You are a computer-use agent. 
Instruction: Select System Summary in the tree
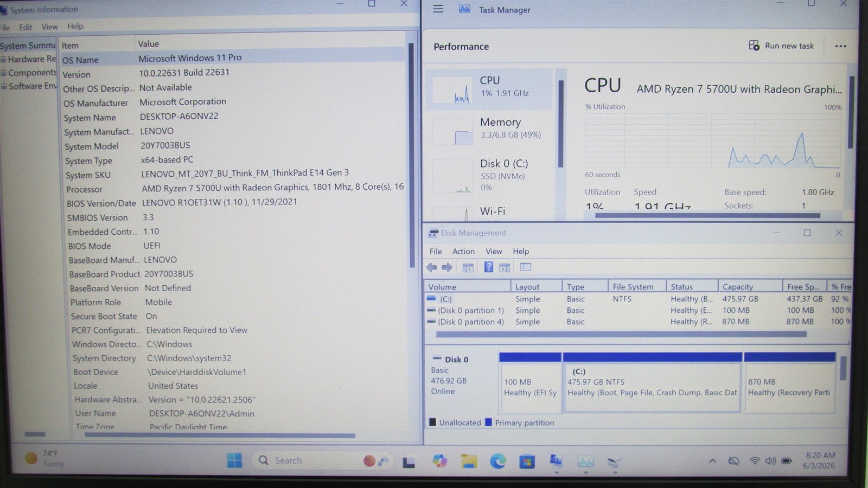(27, 46)
